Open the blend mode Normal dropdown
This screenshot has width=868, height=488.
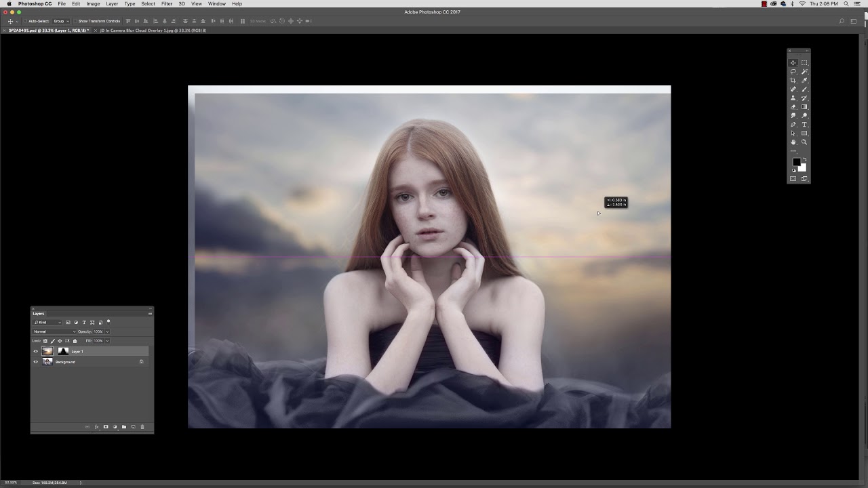point(54,331)
